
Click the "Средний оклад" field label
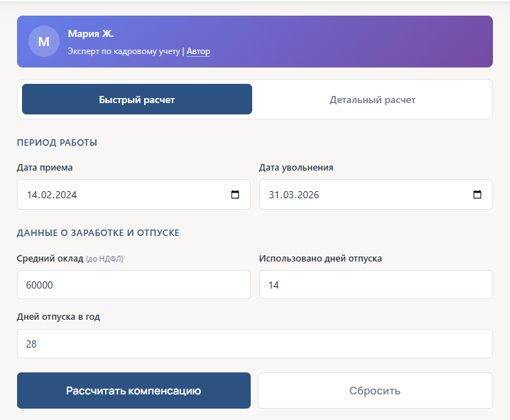click(49, 259)
